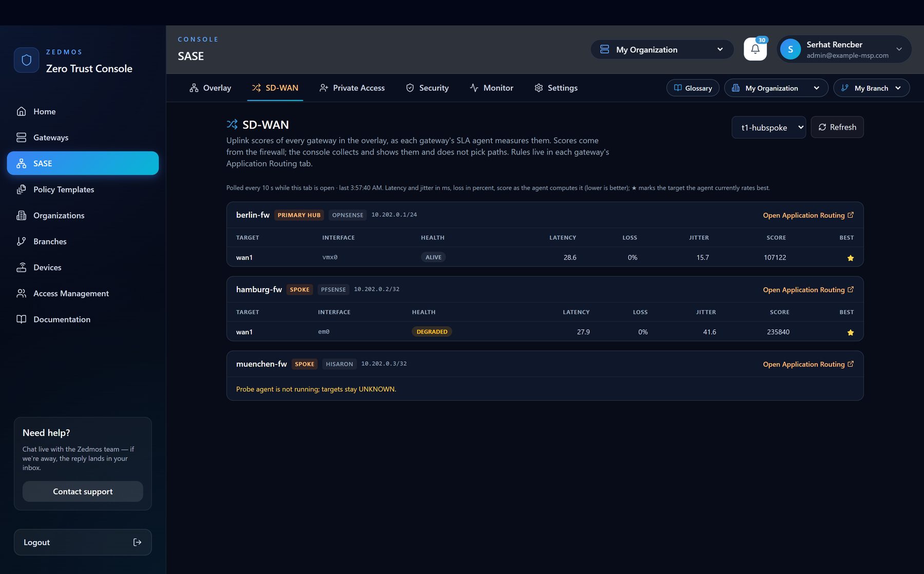
Task: Open the Settings tab
Action: (556, 88)
